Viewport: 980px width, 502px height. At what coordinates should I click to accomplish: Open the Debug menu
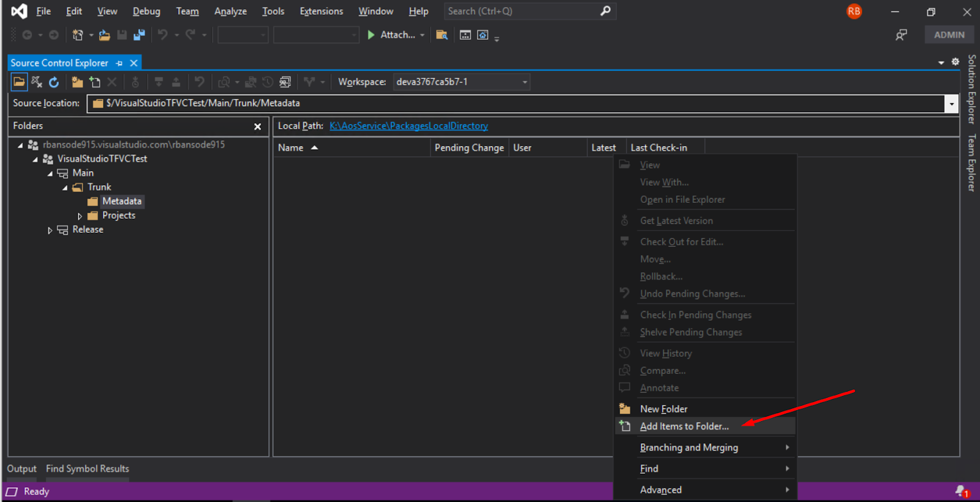[146, 11]
